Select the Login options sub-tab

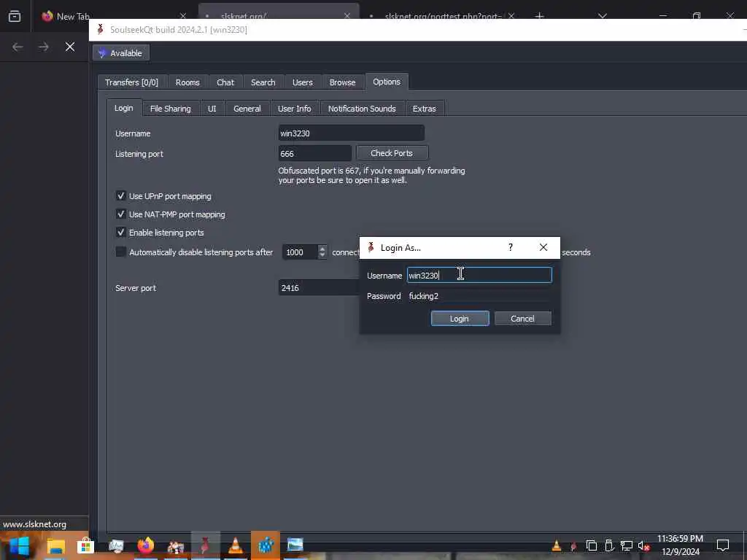pyautogui.click(x=124, y=108)
